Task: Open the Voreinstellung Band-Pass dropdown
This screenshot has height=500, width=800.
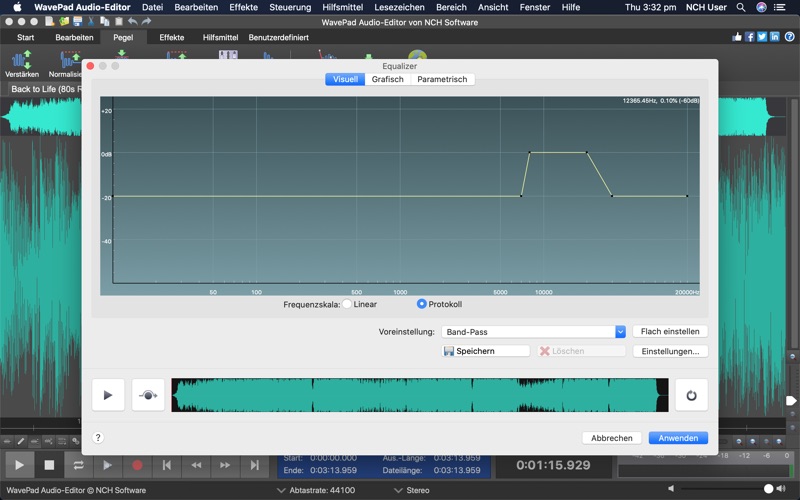Action: [x=533, y=332]
